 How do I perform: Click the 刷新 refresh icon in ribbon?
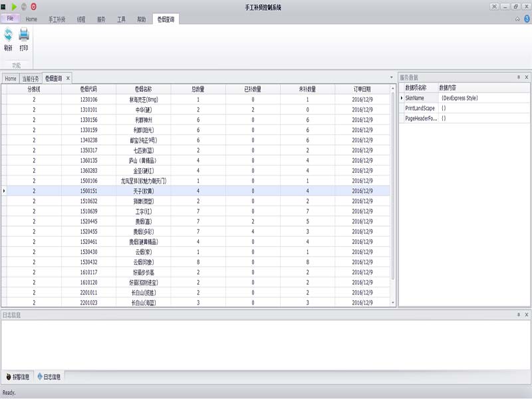tap(8, 36)
